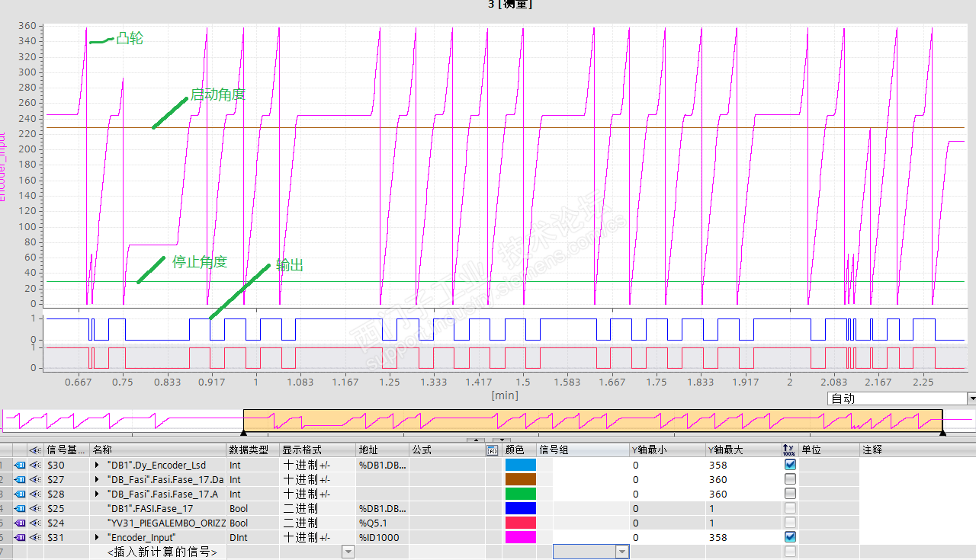Viewport: 976px width, 560px height.
Task: Click the gray signal icon beside $25
Action: (36, 508)
